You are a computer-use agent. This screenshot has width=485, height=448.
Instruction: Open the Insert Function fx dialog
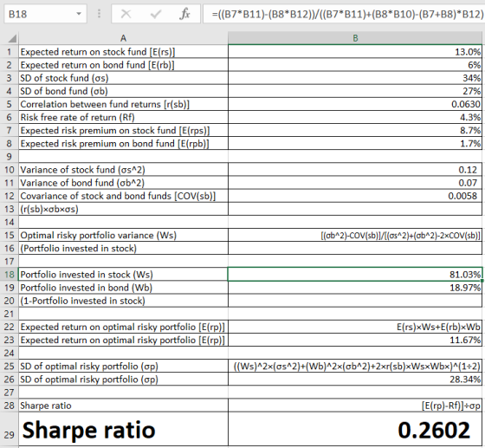(x=184, y=14)
